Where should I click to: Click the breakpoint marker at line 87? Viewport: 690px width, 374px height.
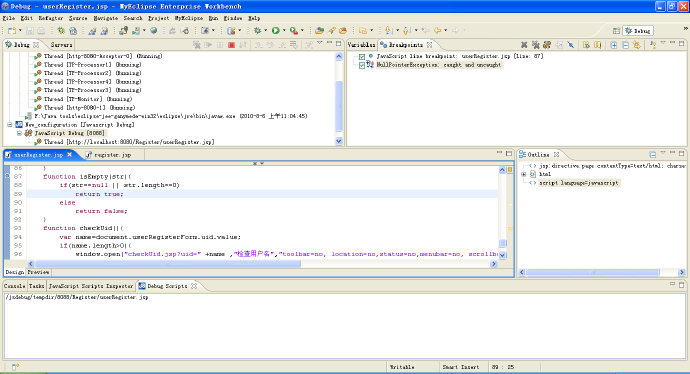(7, 176)
